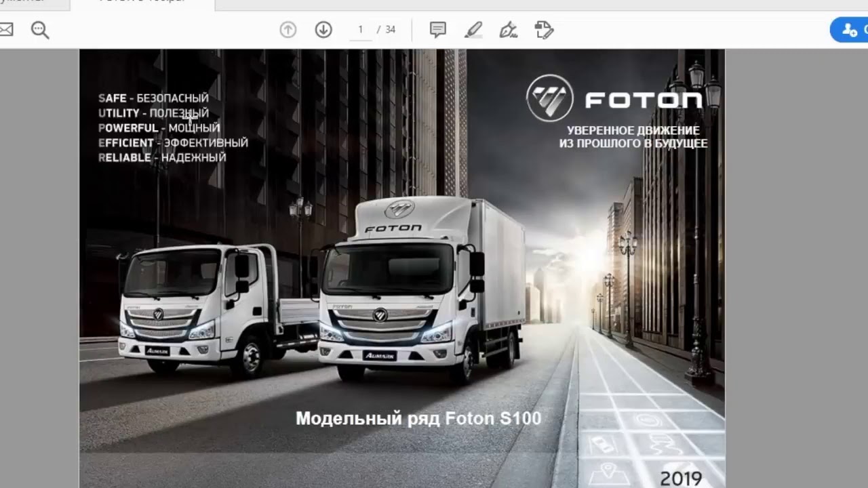The width and height of the screenshot is (868, 488).
Task: Select the active Foton document tab
Action: point(142,3)
